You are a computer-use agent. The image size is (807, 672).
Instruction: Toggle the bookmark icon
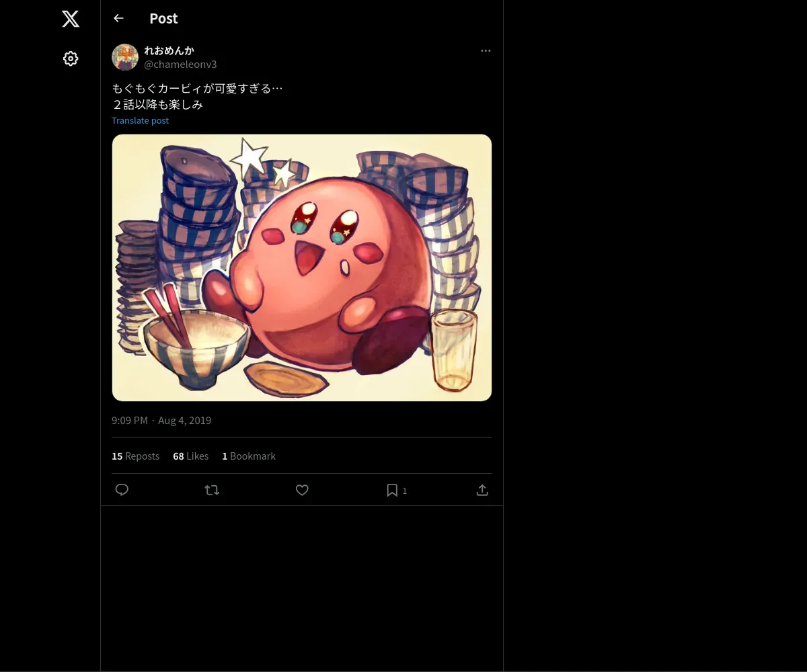(392, 490)
